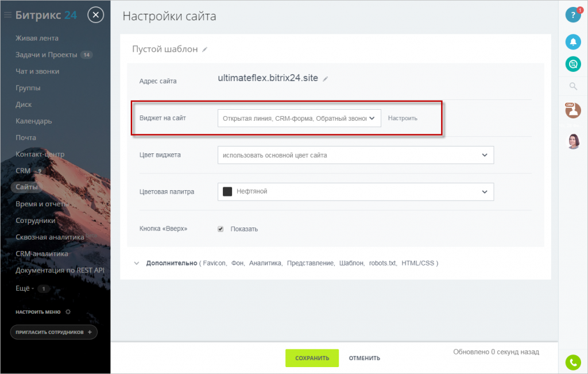
Task: Click the Нефтяной black color swatch
Action: click(227, 191)
